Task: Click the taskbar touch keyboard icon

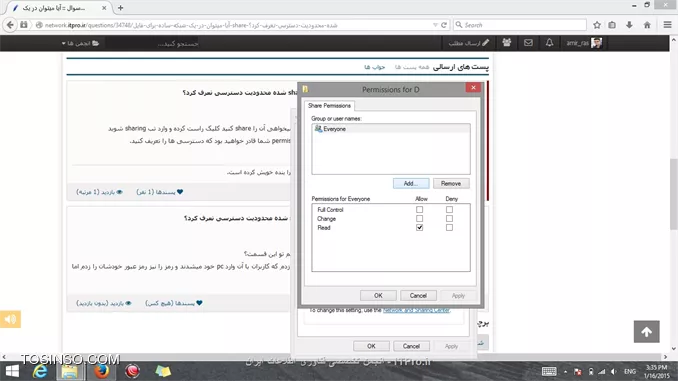Action: (x=549, y=371)
